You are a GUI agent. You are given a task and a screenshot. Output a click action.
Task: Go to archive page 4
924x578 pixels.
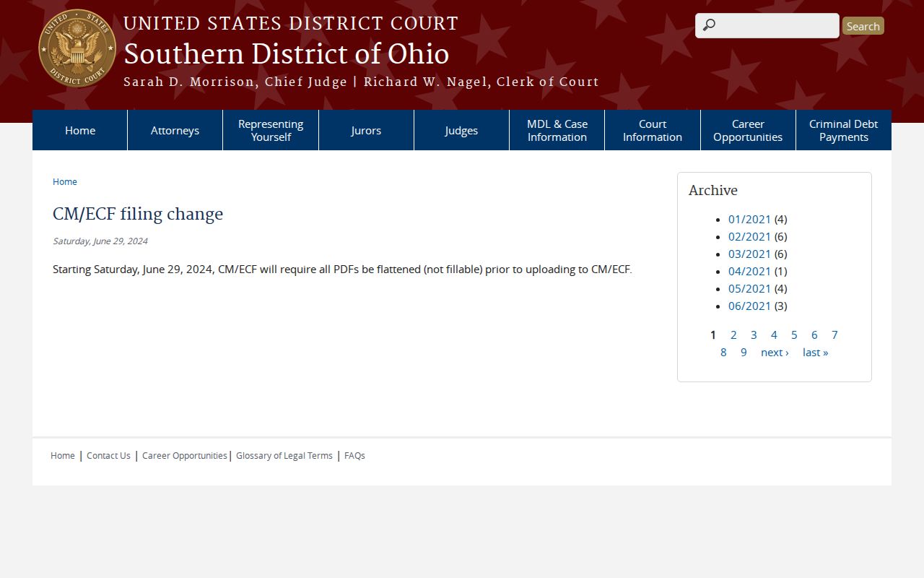tap(774, 335)
